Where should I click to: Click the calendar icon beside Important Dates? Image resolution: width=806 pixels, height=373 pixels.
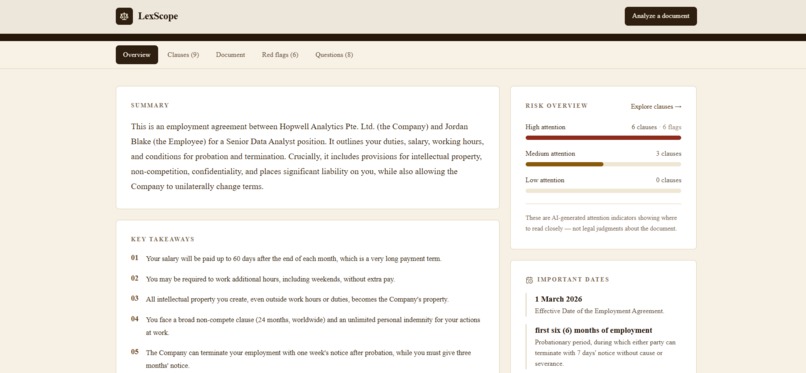point(529,280)
